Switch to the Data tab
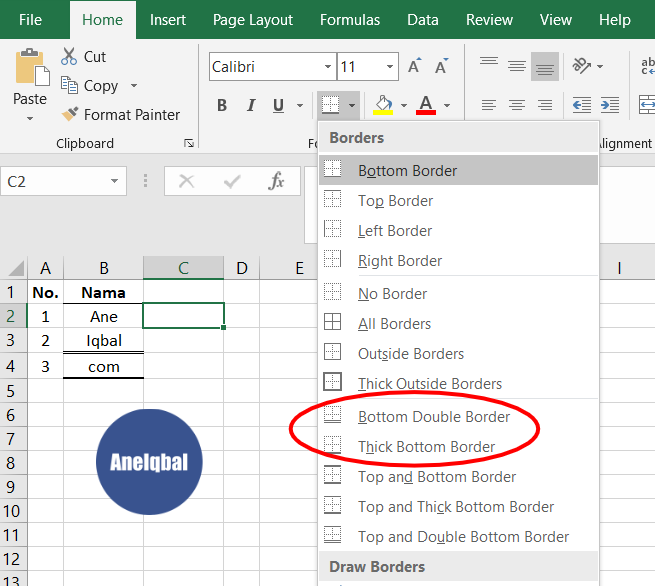Screen dimensions: 655x586 pyautogui.click(x=423, y=20)
